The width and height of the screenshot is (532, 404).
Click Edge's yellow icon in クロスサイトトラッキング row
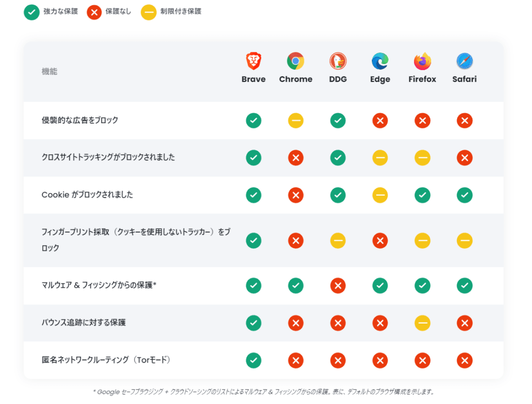pos(380,158)
